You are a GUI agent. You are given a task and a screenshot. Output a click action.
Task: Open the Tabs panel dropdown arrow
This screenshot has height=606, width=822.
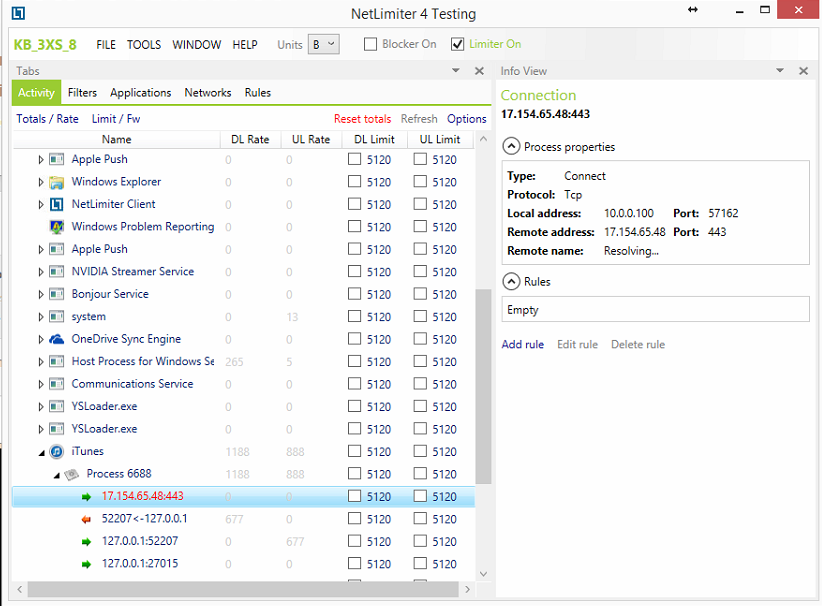(456, 70)
